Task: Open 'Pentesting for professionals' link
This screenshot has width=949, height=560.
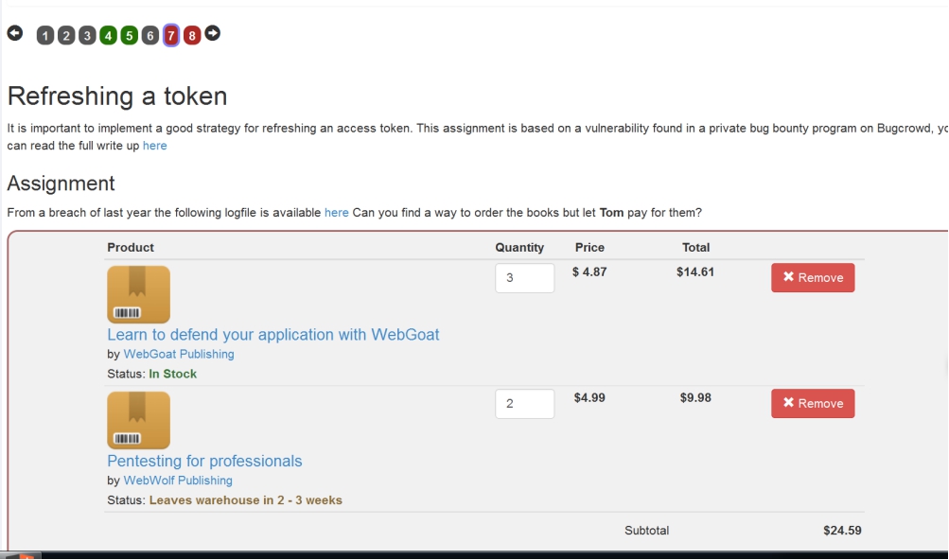Action: pos(204,461)
